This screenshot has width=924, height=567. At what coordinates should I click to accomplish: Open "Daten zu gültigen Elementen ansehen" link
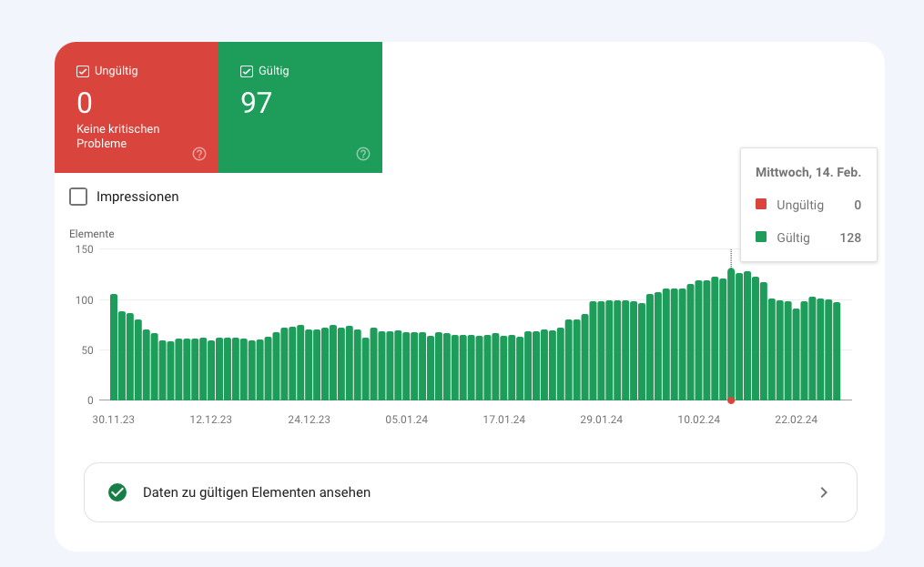(x=257, y=492)
